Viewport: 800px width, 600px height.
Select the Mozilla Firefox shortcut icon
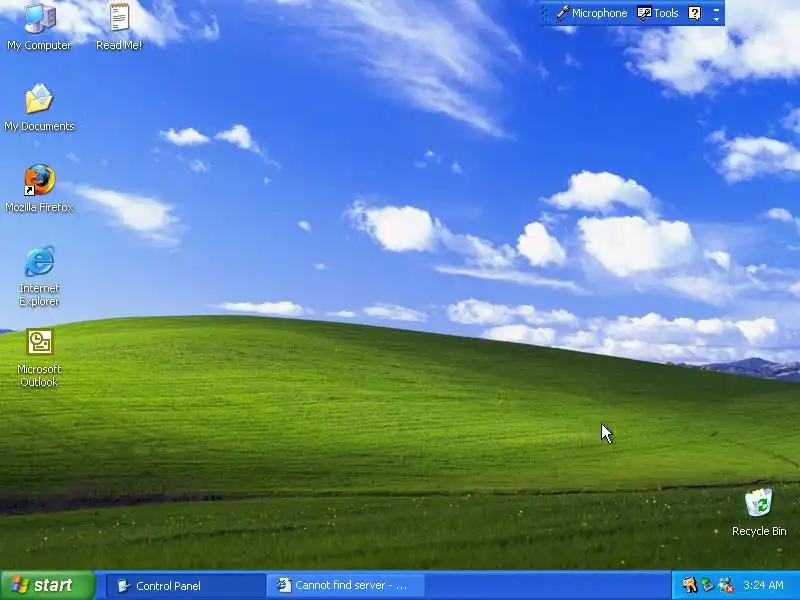click(39, 188)
